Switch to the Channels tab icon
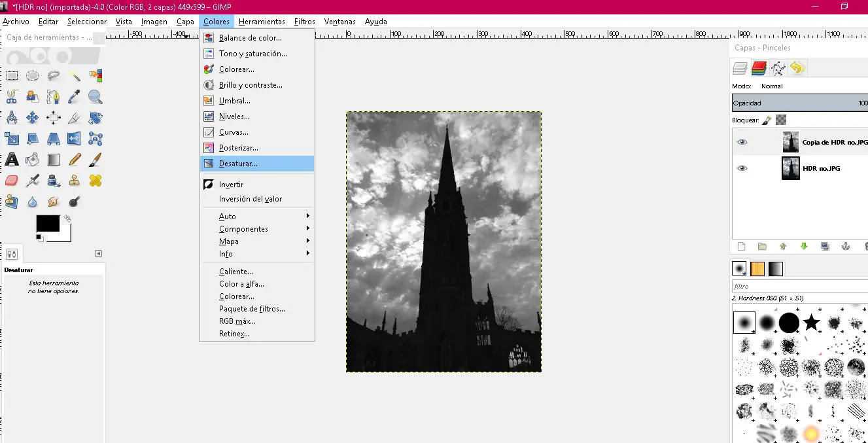Viewport: 868px width, 443px height. pyautogui.click(x=759, y=67)
